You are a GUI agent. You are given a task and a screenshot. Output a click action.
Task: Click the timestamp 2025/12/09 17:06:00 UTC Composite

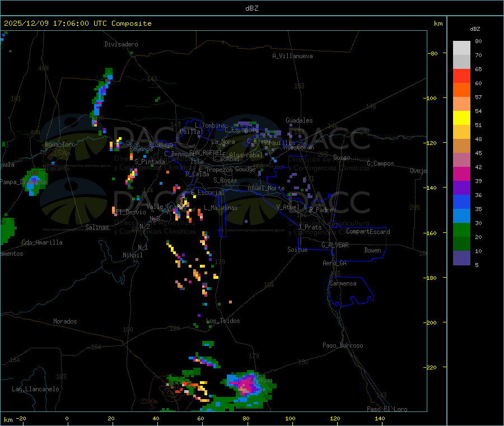[x=77, y=24]
